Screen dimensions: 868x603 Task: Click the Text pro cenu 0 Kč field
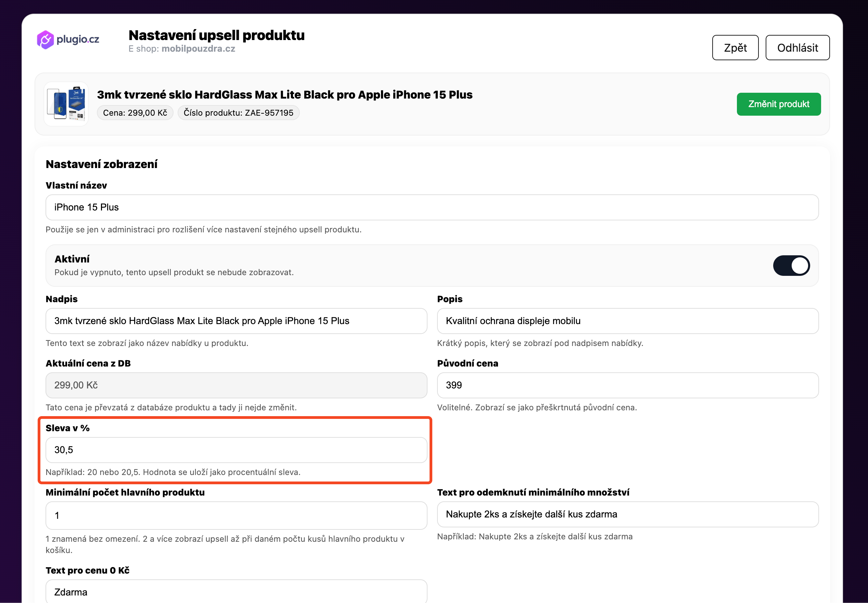pos(236,591)
